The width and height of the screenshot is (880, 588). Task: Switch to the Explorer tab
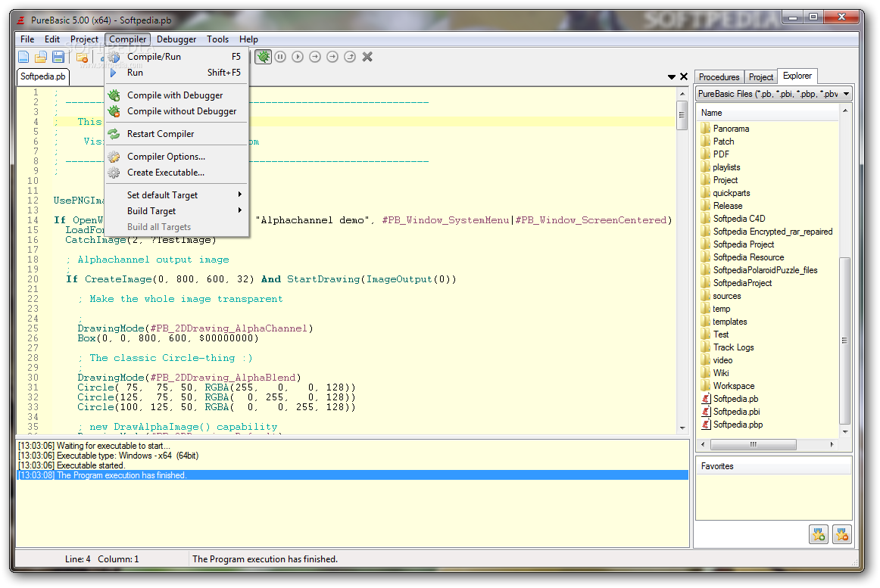797,76
